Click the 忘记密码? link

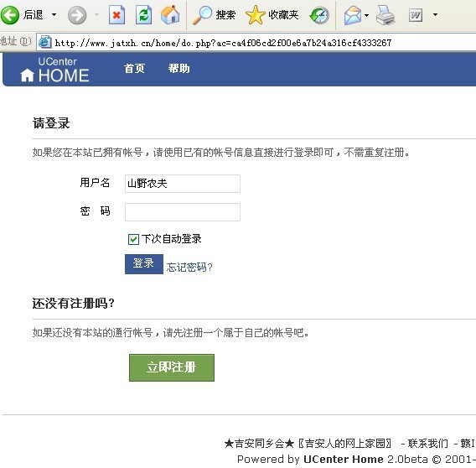[x=189, y=267]
